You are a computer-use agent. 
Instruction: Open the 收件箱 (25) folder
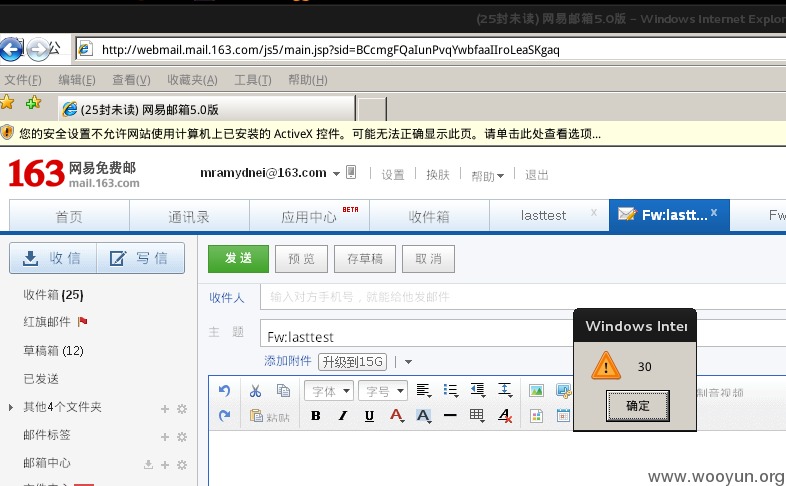pyautogui.click(x=53, y=295)
